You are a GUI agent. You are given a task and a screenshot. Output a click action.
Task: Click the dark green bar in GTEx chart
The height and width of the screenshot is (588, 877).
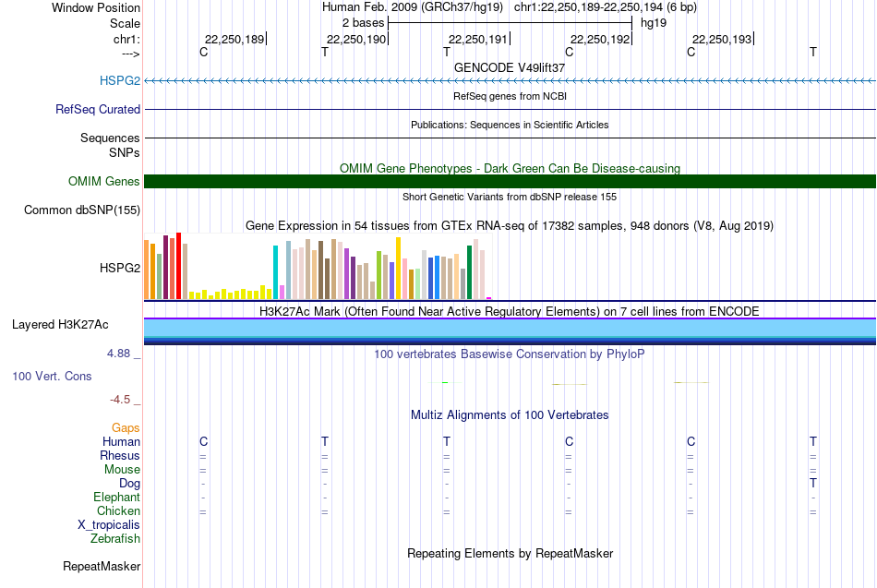pos(469,272)
